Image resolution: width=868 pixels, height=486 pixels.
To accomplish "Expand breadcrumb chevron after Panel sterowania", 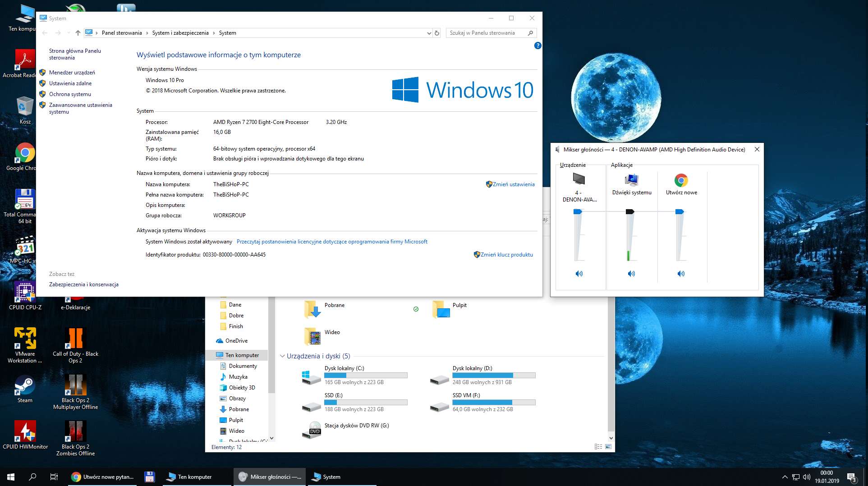I will 147,33.
